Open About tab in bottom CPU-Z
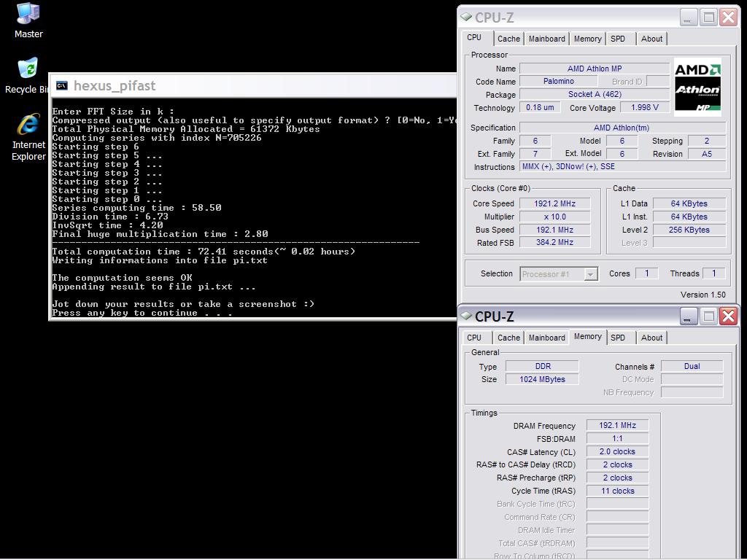The height and width of the screenshot is (560, 747). (x=651, y=338)
